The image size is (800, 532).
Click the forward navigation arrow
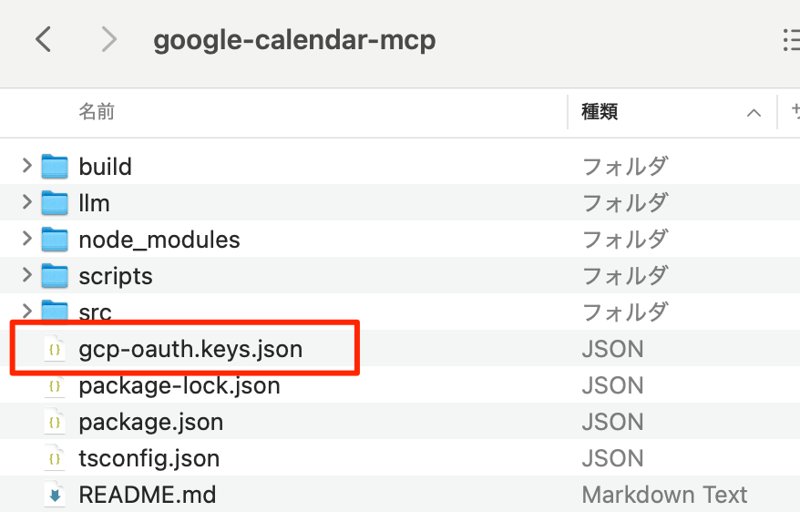click(x=109, y=39)
